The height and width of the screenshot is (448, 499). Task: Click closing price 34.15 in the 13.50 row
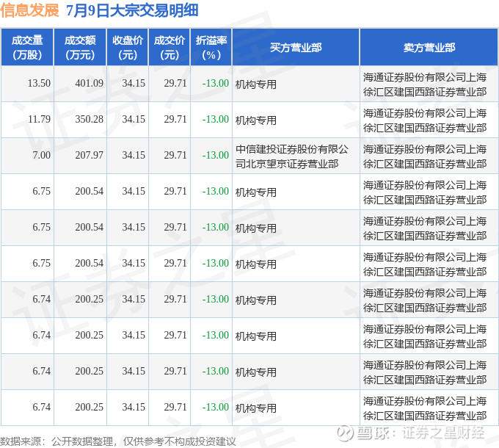(x=134, y=84)
